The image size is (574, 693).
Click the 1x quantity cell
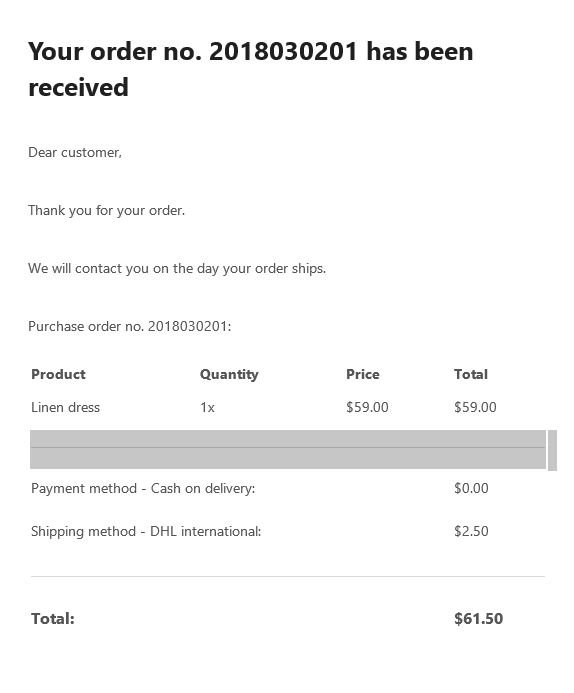coord(207,407)
